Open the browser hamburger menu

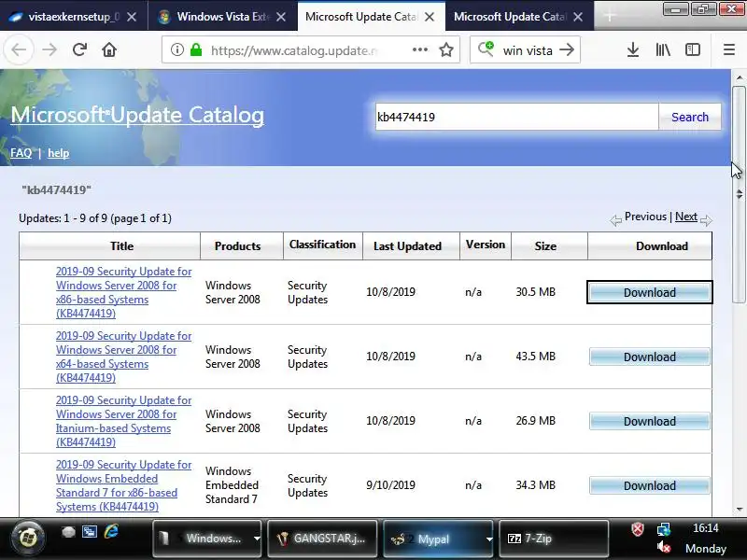tap(729, 49)
